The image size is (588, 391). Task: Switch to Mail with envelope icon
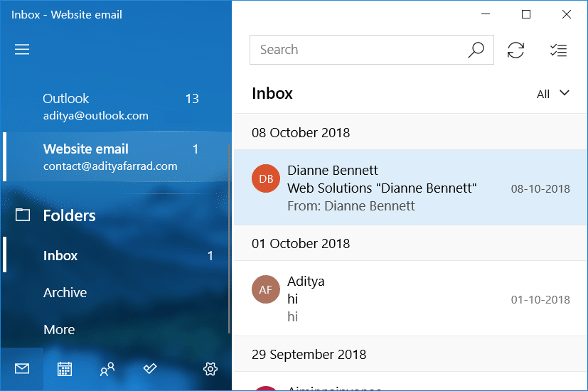[22, 369]
